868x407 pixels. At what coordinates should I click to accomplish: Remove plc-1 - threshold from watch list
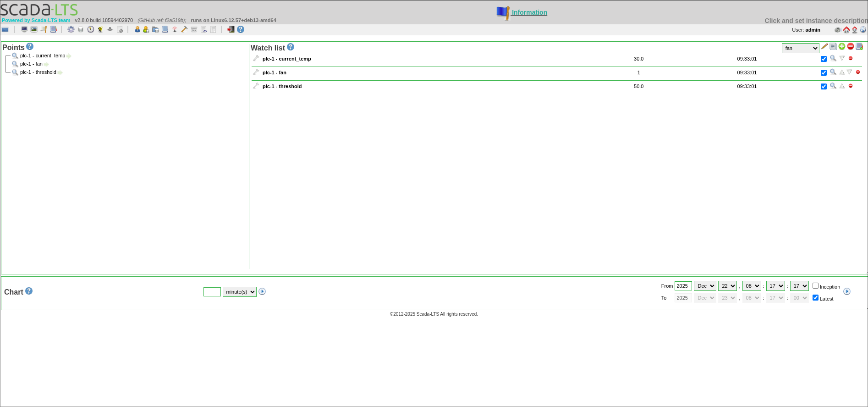[851, 86]
